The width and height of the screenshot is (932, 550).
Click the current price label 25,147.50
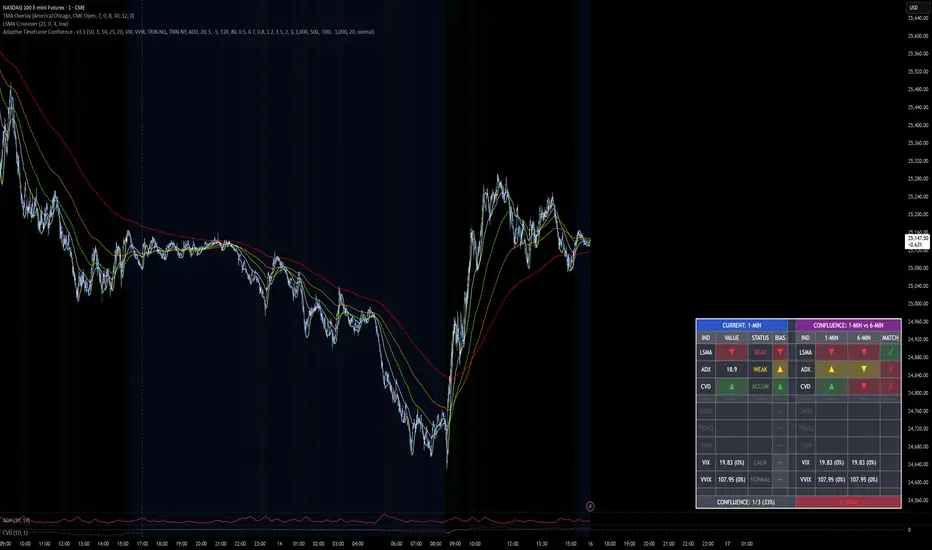[x=917, y=241]
